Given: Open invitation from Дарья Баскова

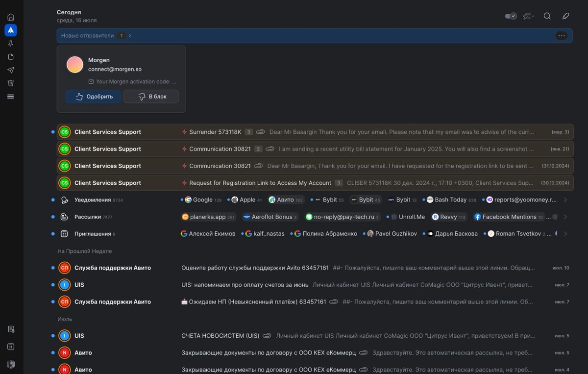Looking at the screenshot, I should point(452,234).
